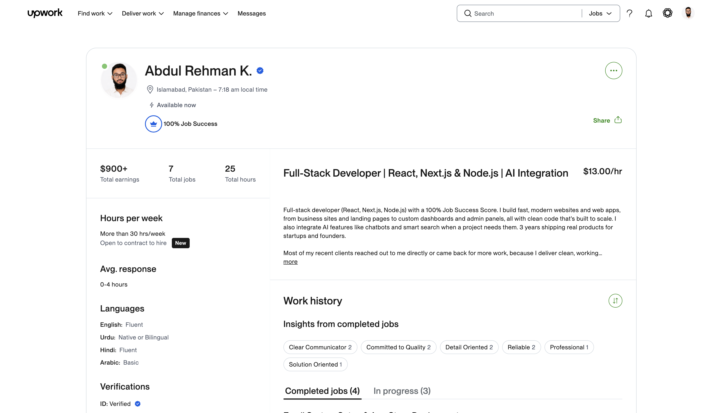The width and height of the screenshot is (720, 413).
Task: Expand the Find work menu
Action: 95,14
